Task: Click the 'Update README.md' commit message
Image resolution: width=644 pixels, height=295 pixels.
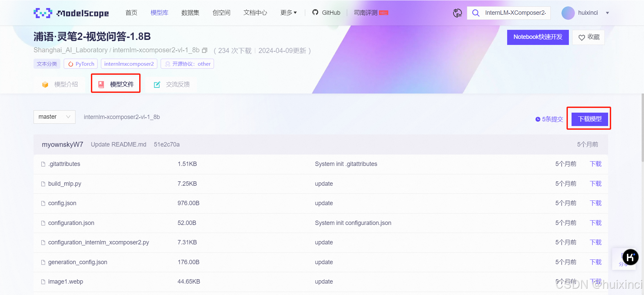Action: point(118,144)
